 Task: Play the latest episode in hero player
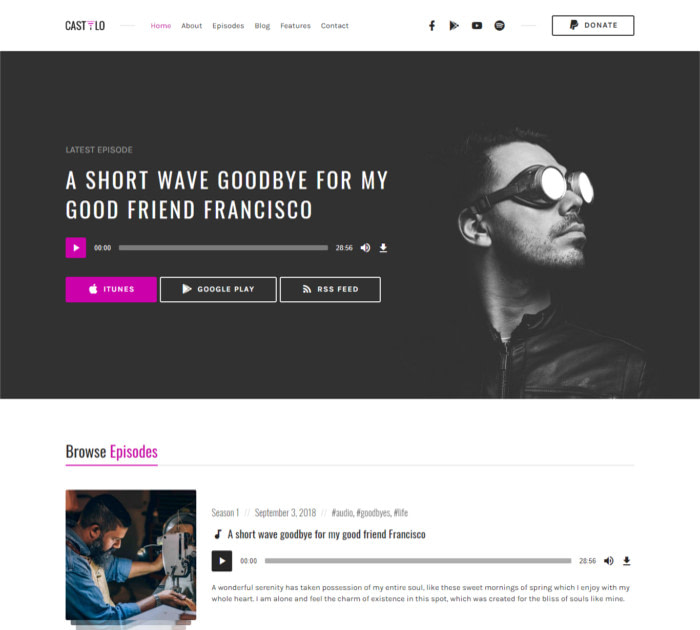coord(76,248)
